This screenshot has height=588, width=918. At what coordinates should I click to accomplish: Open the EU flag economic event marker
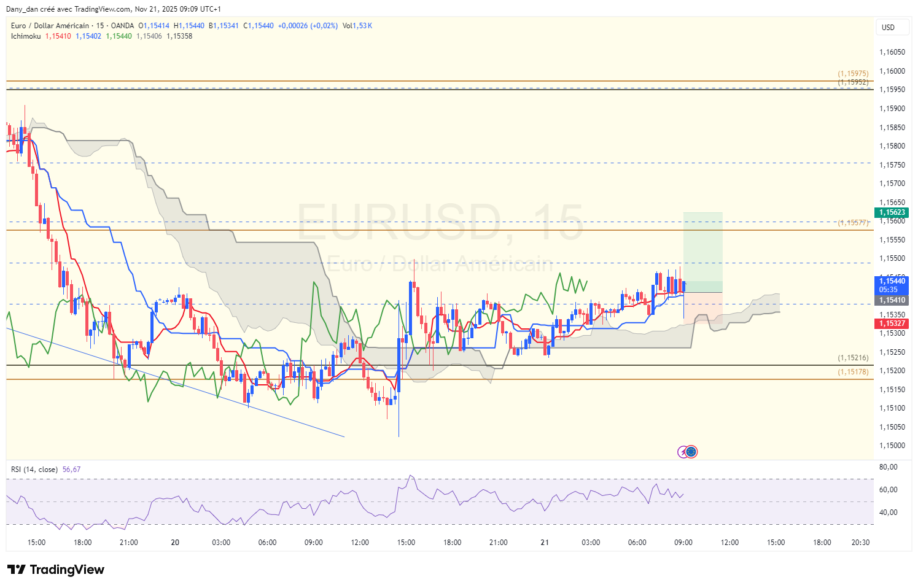tap(691, 452)
